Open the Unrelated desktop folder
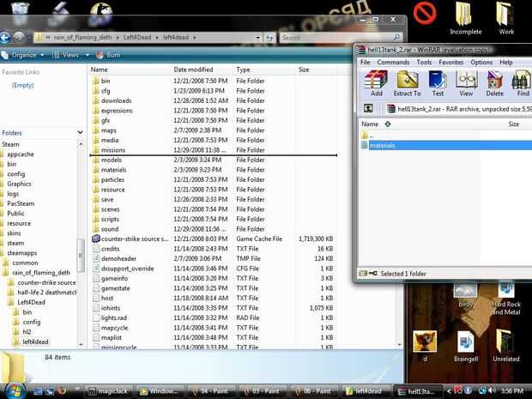Screen dimensions: 532x399 coord(506,346)
